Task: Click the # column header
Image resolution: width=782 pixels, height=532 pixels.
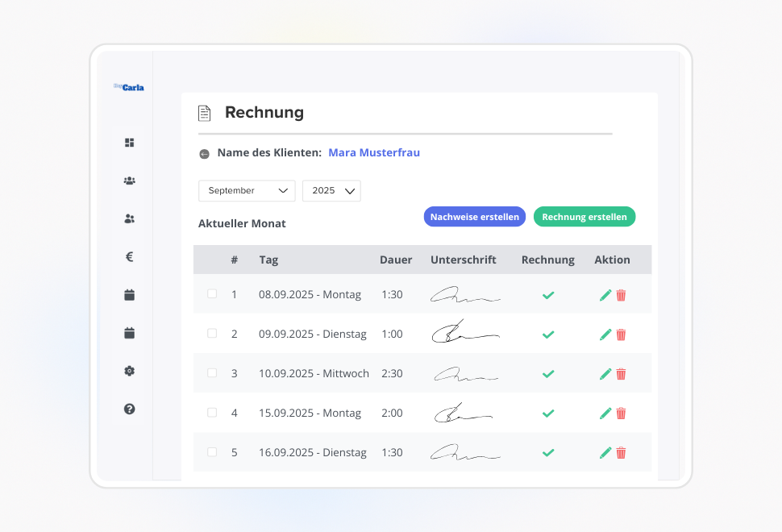Action: click(235, 260)
